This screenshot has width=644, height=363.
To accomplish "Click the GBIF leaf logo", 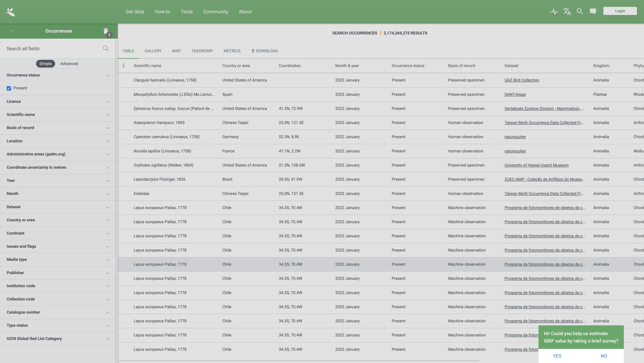I will click(10, 11).
